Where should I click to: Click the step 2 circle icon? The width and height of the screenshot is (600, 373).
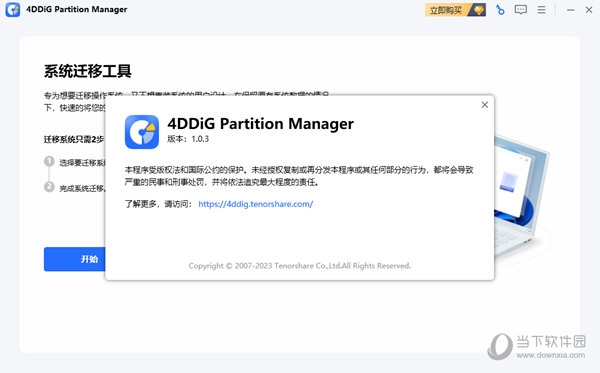tap(49, 187)
